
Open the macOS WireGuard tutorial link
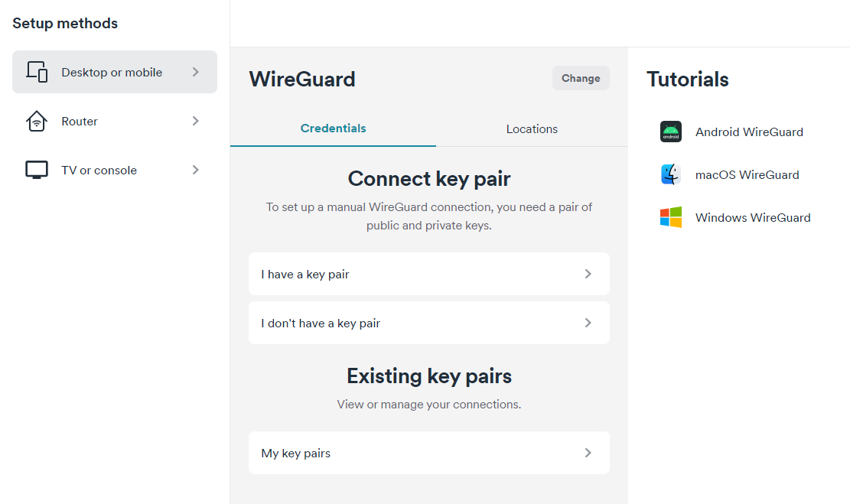point(747,174)
